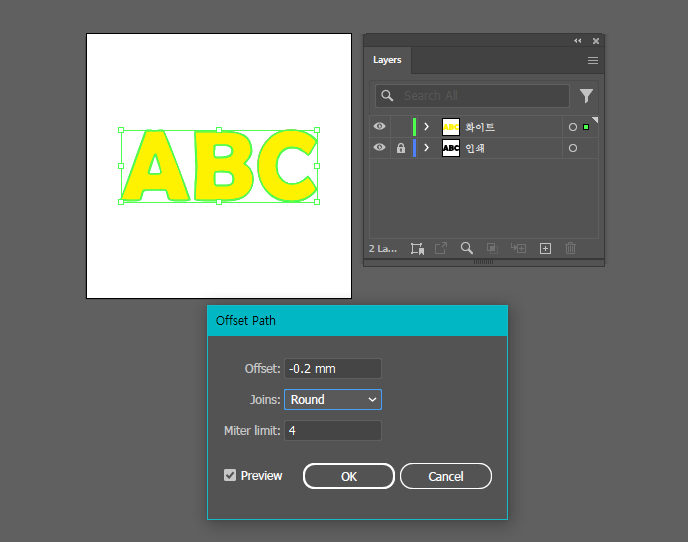688x542 pixels.
Task: Click the '2 La...' layer count text
Action: coord(383,249)
